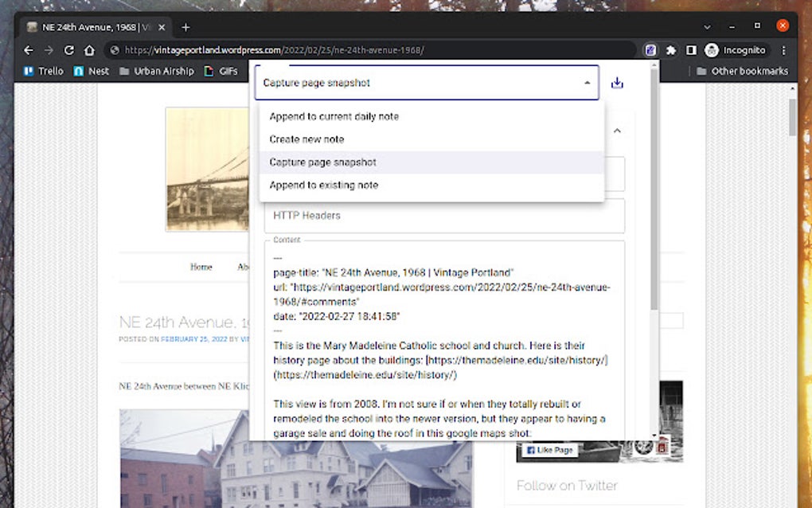The image size is (812, 508).
Task: Collapse the section with the chevron up
Action: (x=617, y=131)
